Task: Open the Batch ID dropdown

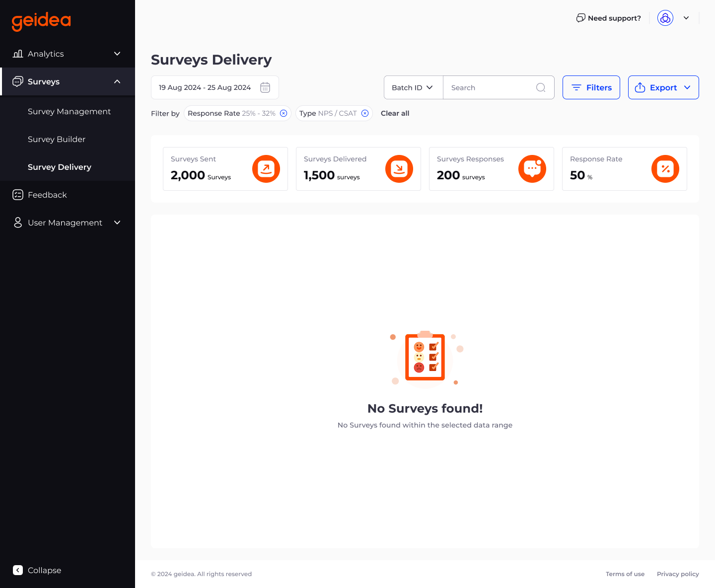Action: pos(413,87)
